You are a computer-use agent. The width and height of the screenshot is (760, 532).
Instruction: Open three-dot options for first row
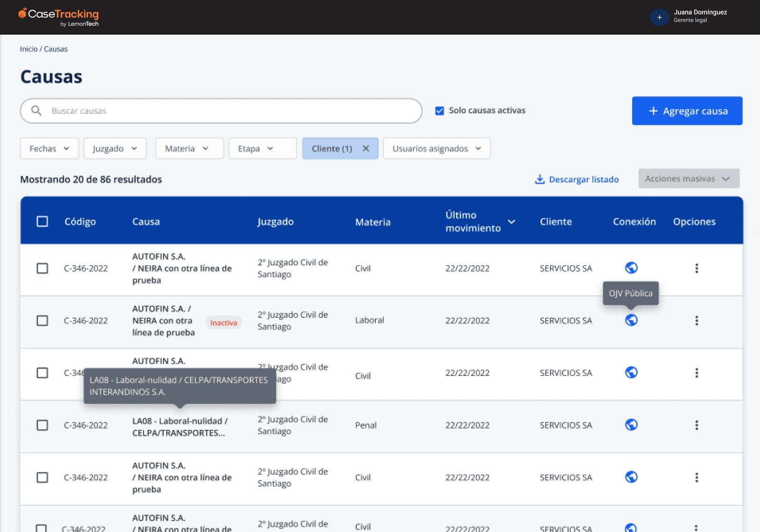click(696, 268)
